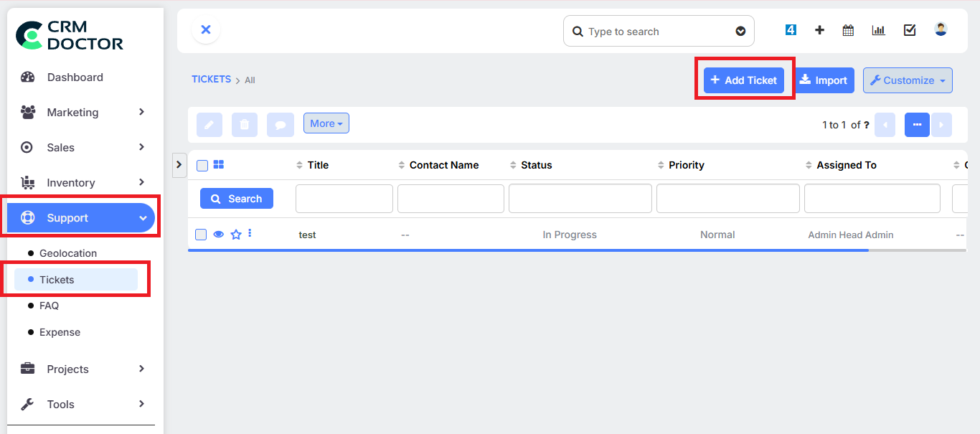Tick the select-all checkbox in table header
Viewport: 980px width, 434px height.
[x=202, y=166]
